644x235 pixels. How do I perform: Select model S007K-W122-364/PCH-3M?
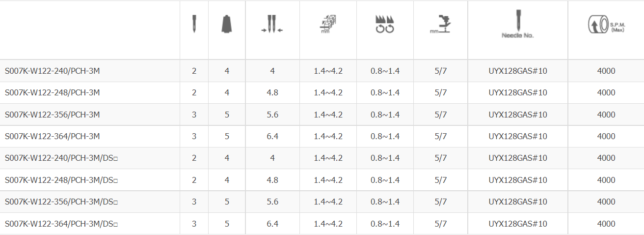53,136
